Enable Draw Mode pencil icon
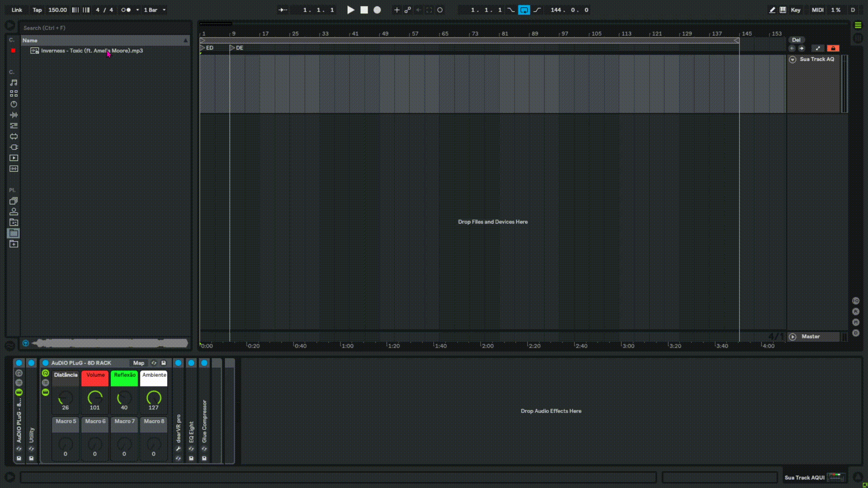The height and width of the screenshot is (488, 868). (x=772, y=10)
